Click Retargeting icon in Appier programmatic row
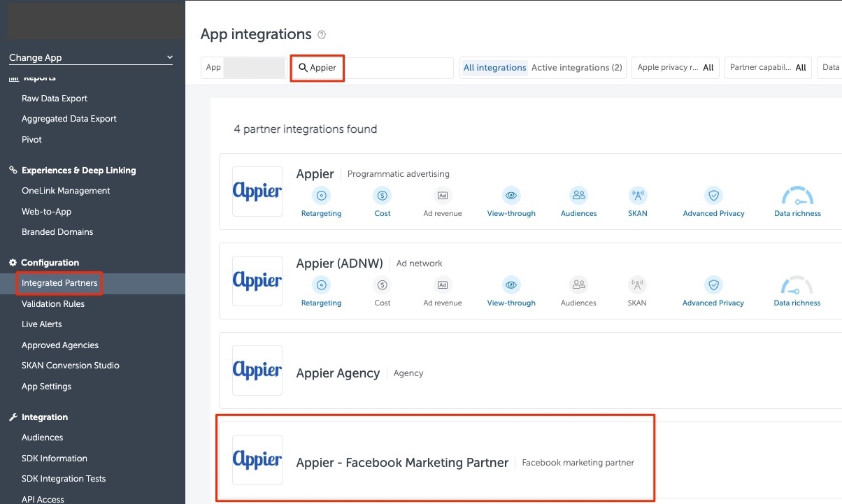The height and width of the screenshot is (504, 842). [x=321, y=196]
